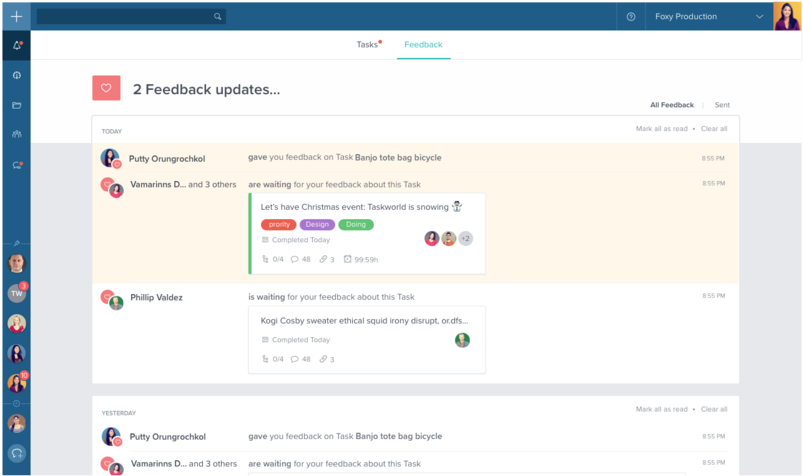803x476 pixels.
Task: Click Putty Orungrochkol's avatar in Today
Action: 110,158
